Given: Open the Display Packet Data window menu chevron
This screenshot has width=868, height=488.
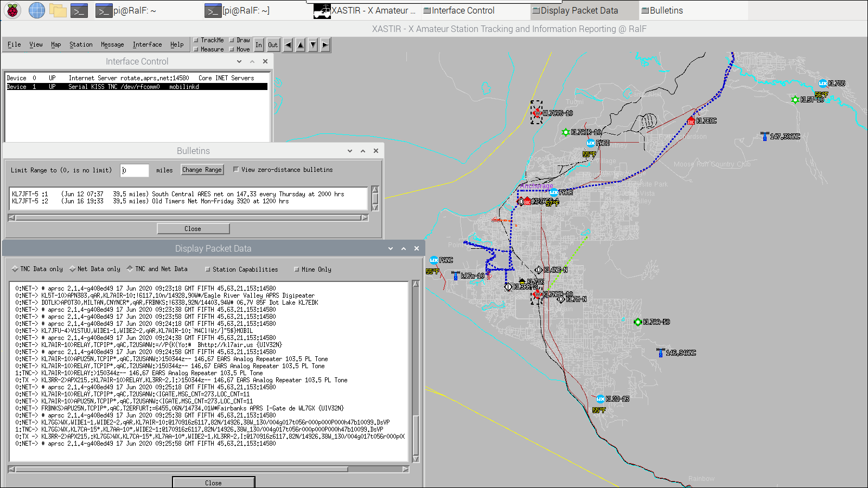Looking at the screenshot, I should 391,249.
